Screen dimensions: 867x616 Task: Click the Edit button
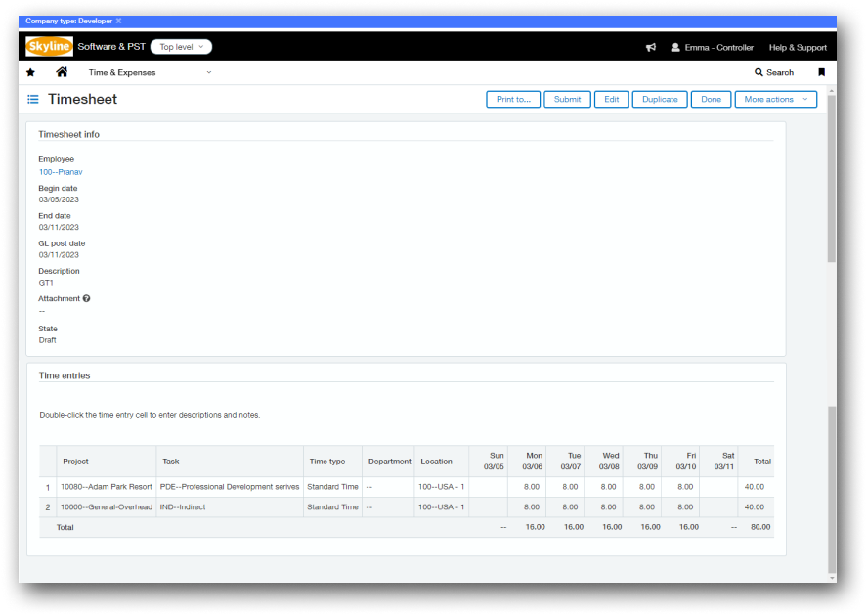pos(612,99)
